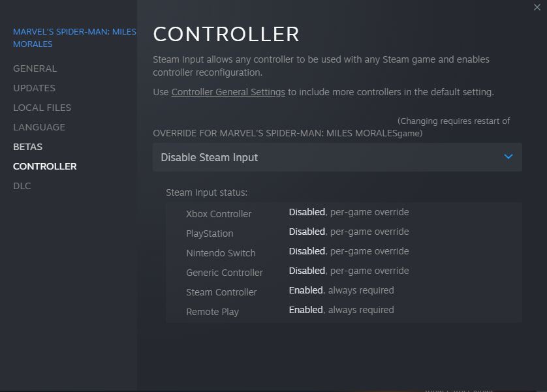The height and width of the screenshot is (392, 547).
Task: Open the Local Files tab
Action: click(42, 108)
